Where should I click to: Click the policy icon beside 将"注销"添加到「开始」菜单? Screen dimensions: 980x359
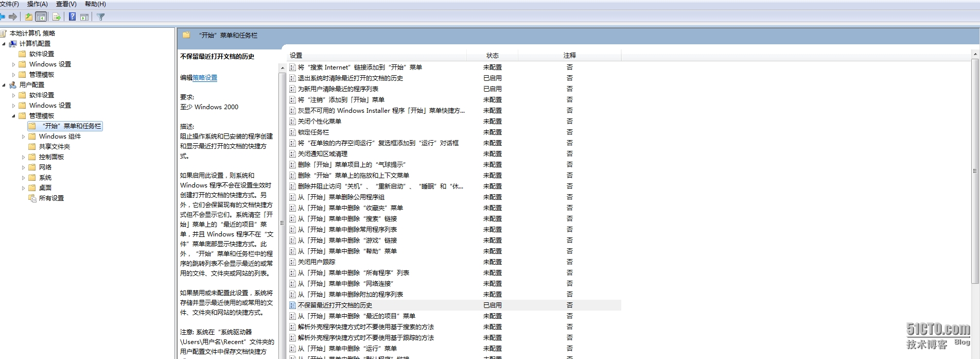292,100
